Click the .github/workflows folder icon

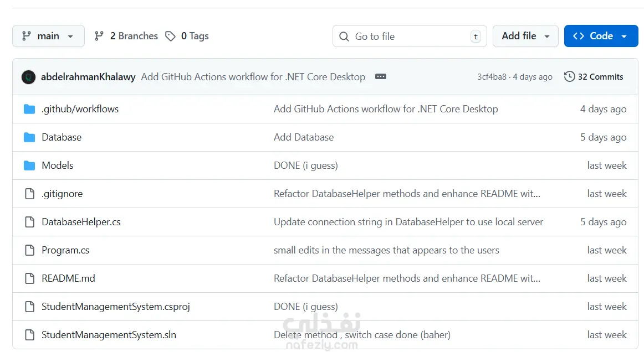[29, 109]
